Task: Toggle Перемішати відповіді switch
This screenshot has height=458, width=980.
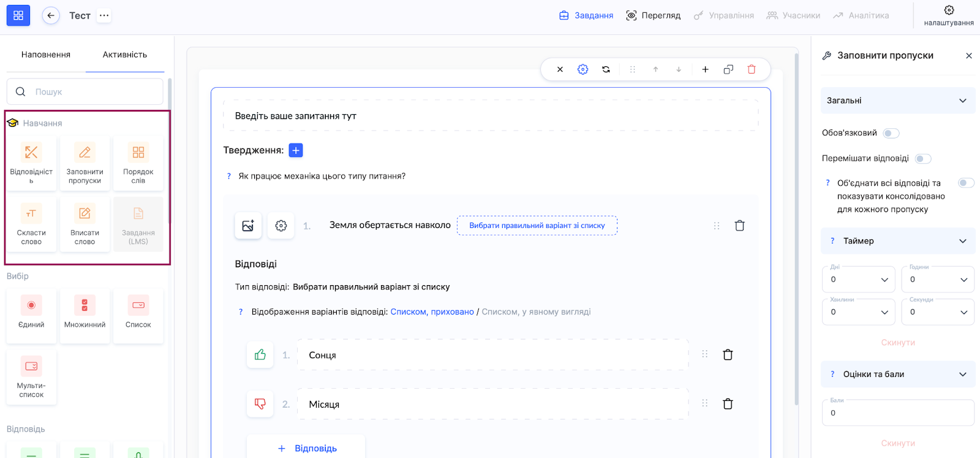Action: [x=922, y=159]
